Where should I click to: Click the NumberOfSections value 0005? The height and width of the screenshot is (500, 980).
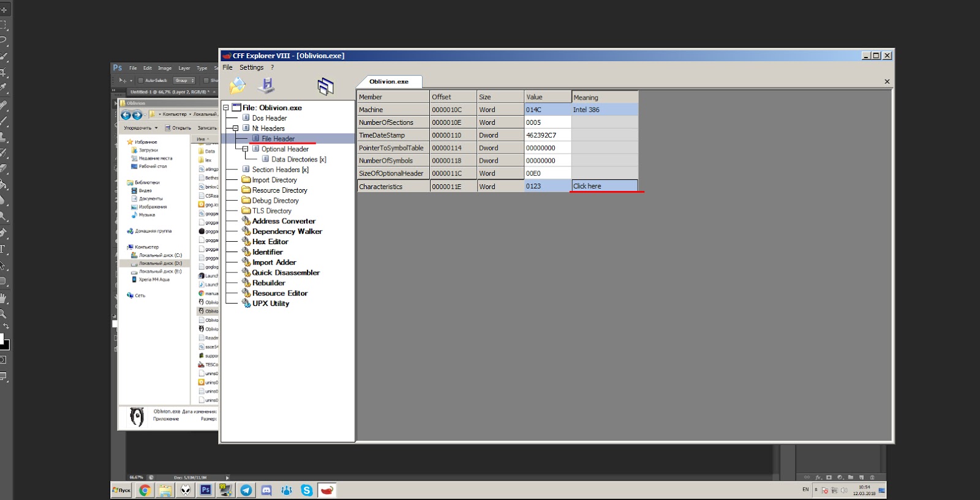point(548,122)
